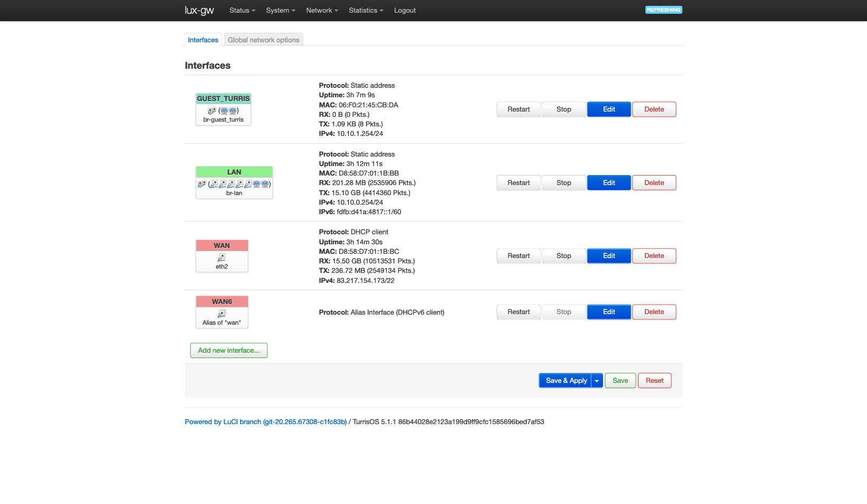867x504 pixels.
Task: Click the br-lan device label
Action: [x=234, y=194]
